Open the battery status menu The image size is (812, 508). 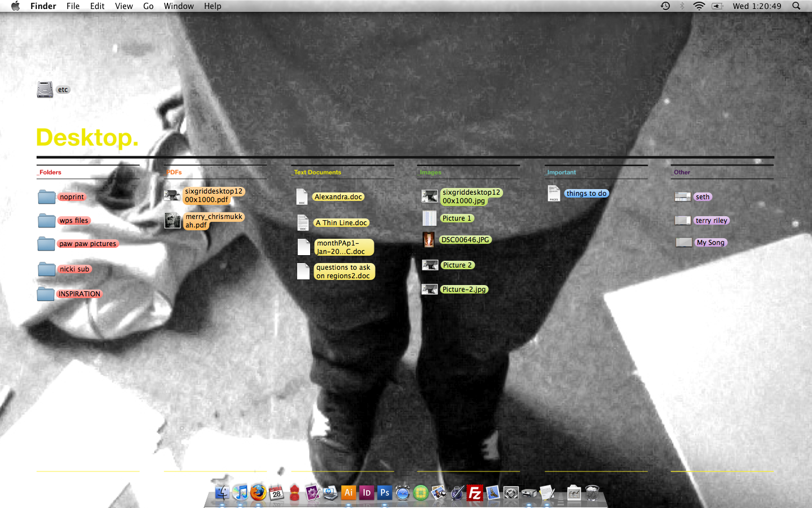(717, 6)
